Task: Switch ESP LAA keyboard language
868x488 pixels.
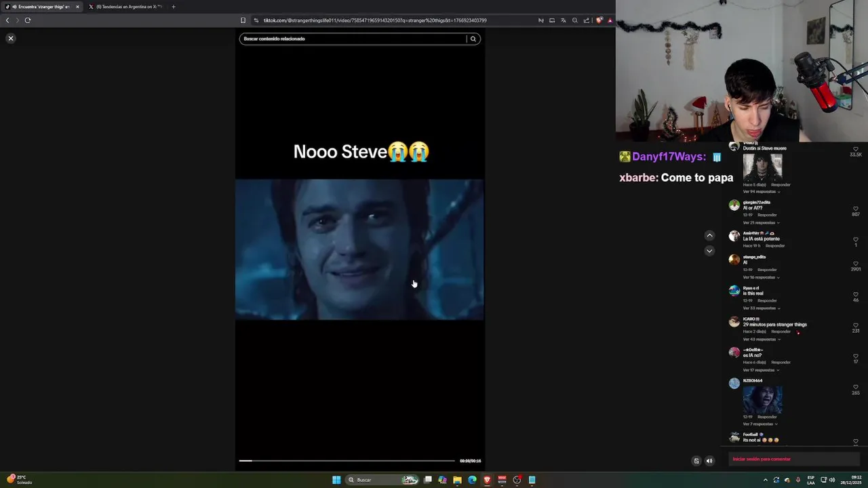Action: tap(811, 480)
